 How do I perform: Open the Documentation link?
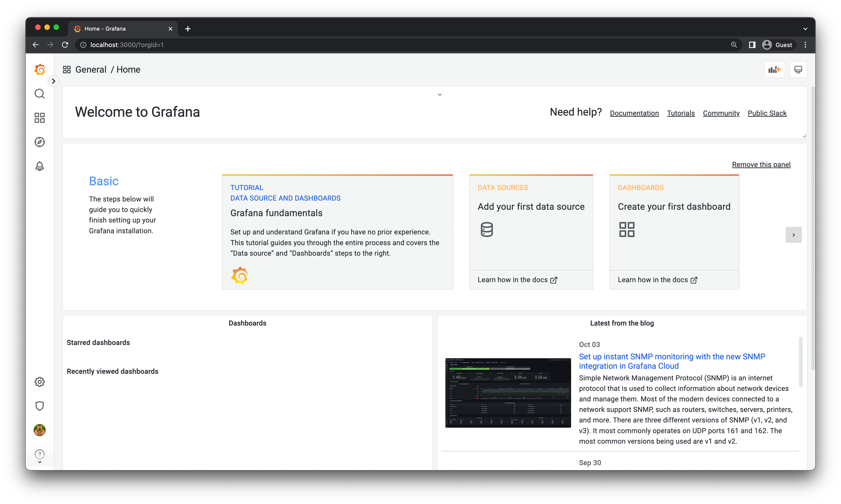[x=634, y=113]
